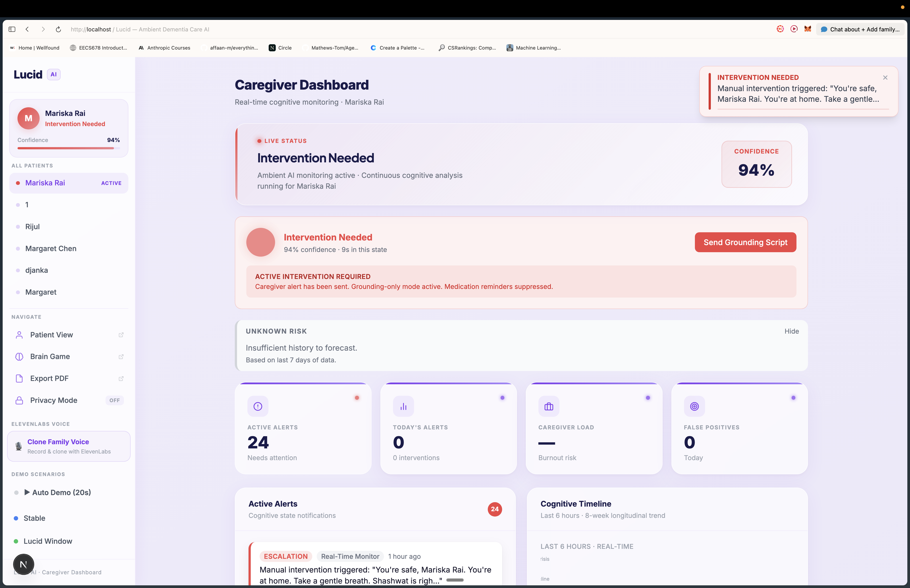The image size is (910, 588).
Task: Click the Caregiver Load briefcase icon
Action: (549, 406)
